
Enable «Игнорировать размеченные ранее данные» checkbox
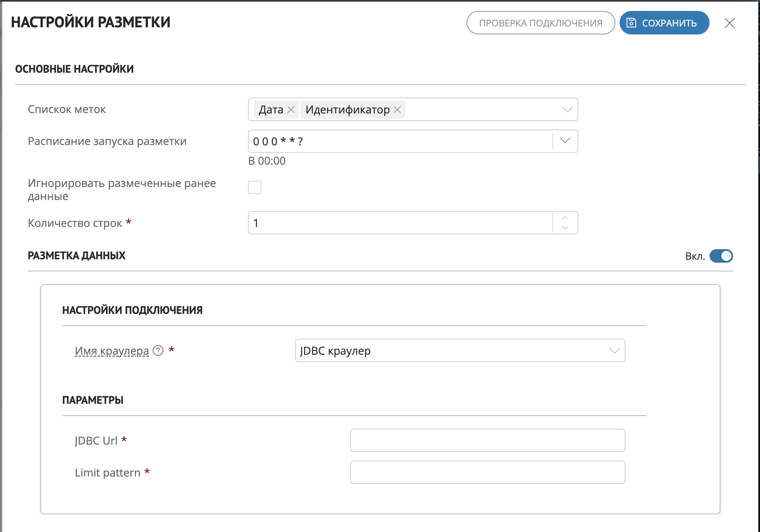click(254, 187)
